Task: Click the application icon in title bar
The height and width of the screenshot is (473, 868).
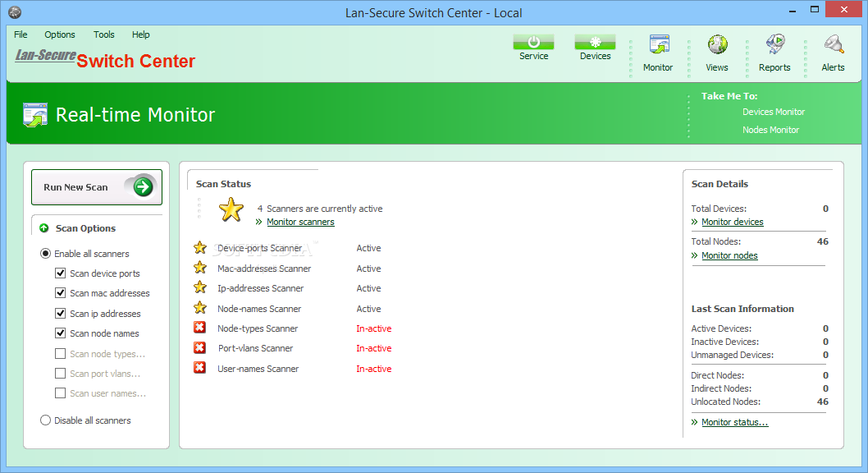Action: point(15,12)
